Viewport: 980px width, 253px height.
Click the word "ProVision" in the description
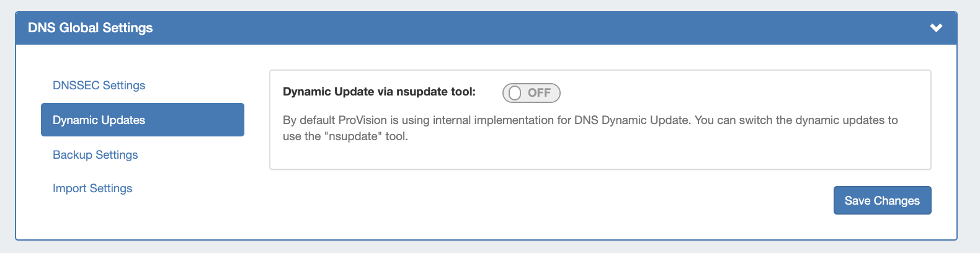click(x=362, y=120)
